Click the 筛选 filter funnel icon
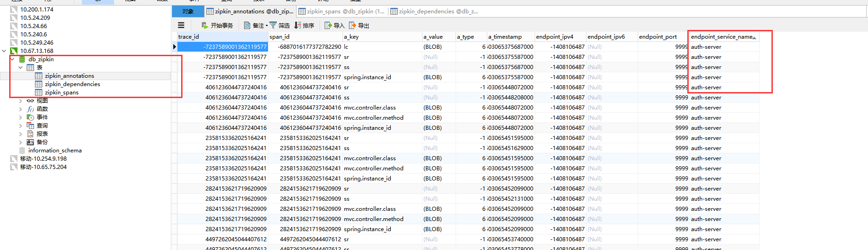The height and width of the screenshot is (250, 868). tap(273, 25)
